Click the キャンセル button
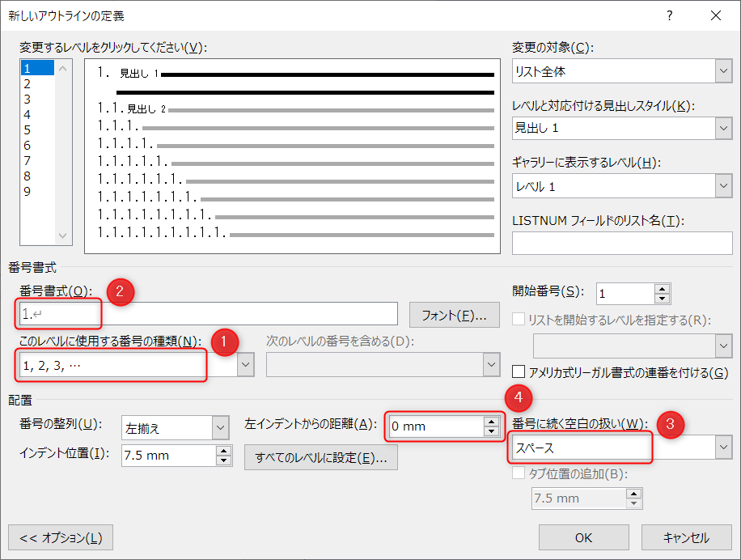The image size is (741, 560). click(x=686, y=537)
